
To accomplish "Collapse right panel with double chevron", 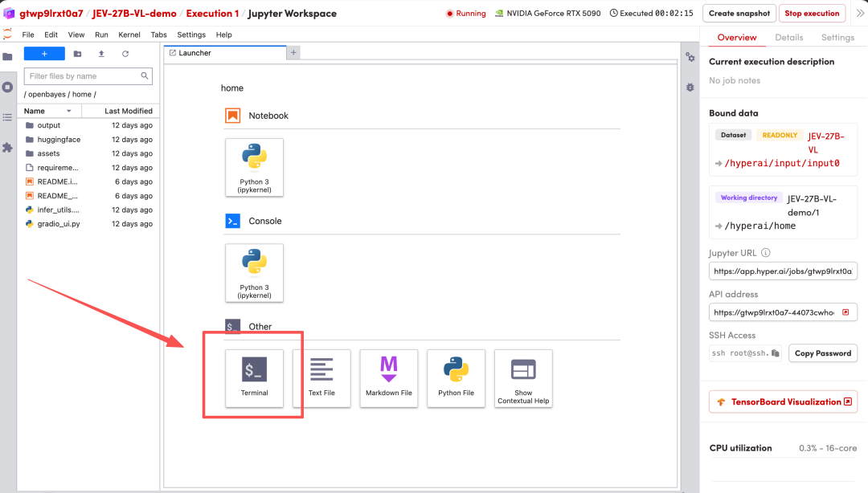I will click(860, 14).
